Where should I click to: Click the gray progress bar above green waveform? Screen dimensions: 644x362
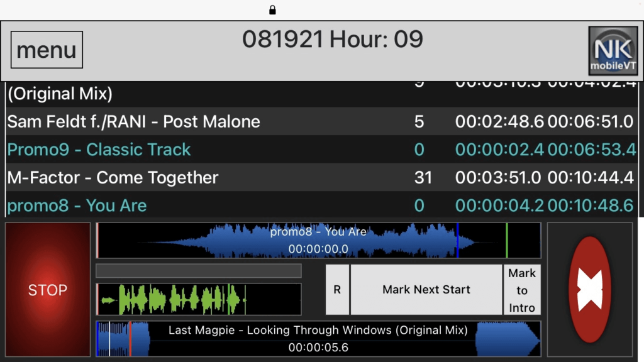[198, 271]
